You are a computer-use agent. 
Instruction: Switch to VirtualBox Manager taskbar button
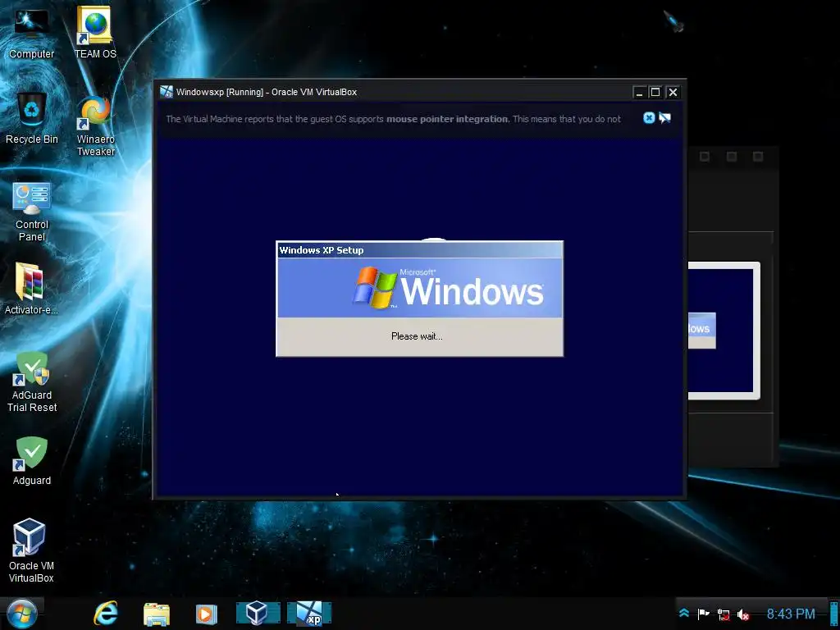258,614
